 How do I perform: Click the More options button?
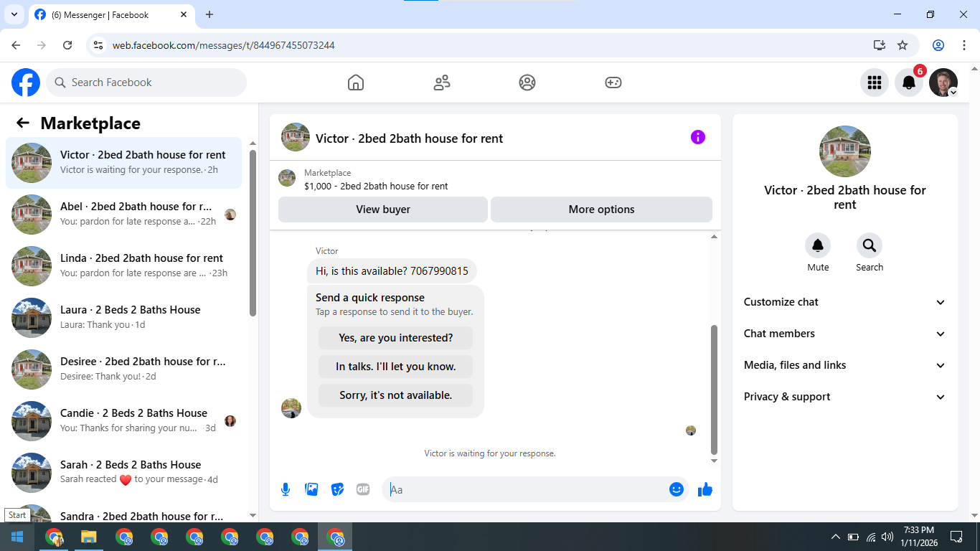point(601,209)
